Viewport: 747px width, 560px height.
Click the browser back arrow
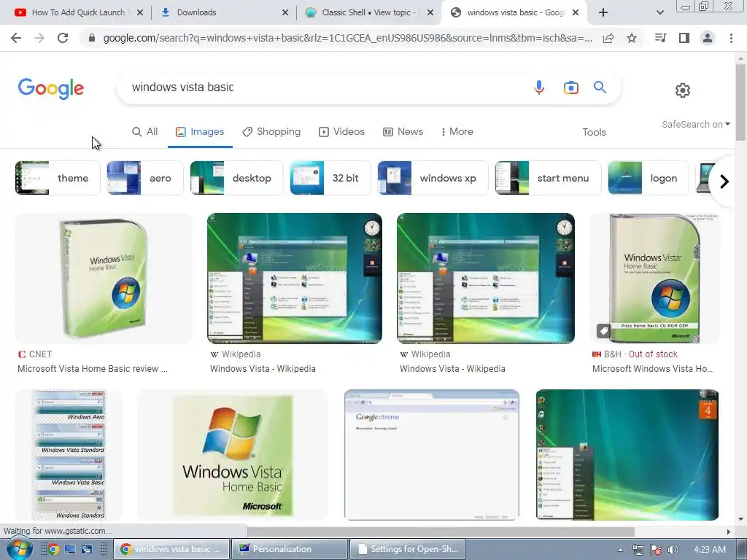point(16,38)
